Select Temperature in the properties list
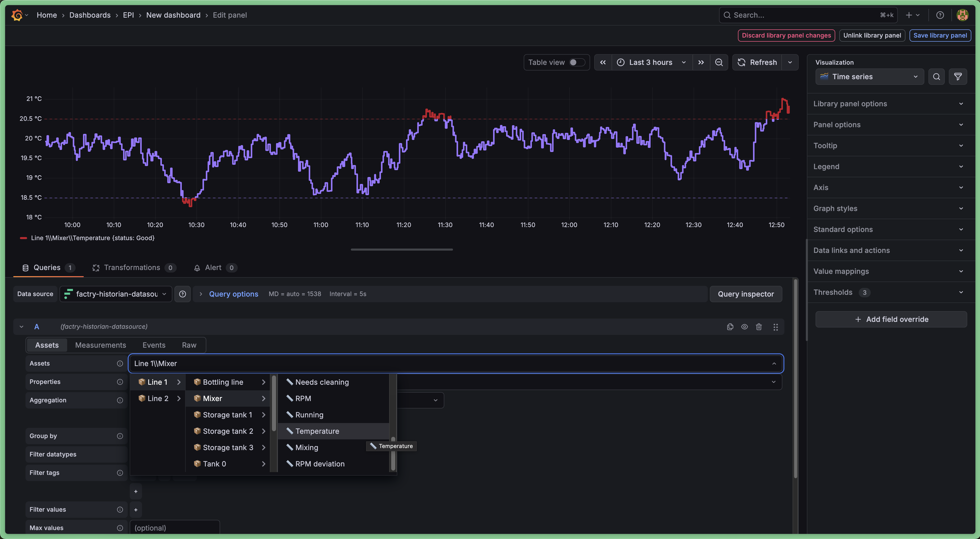 [x=317, y=431]
